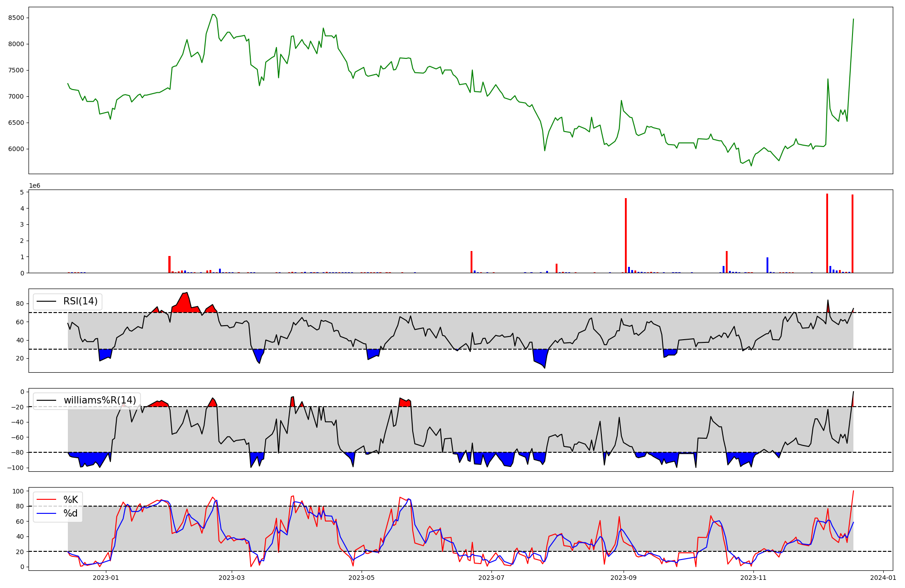Viewport: 905px width, 588px height.
Task: Click the 2023-01 date tick label
Action: (106, 578)
